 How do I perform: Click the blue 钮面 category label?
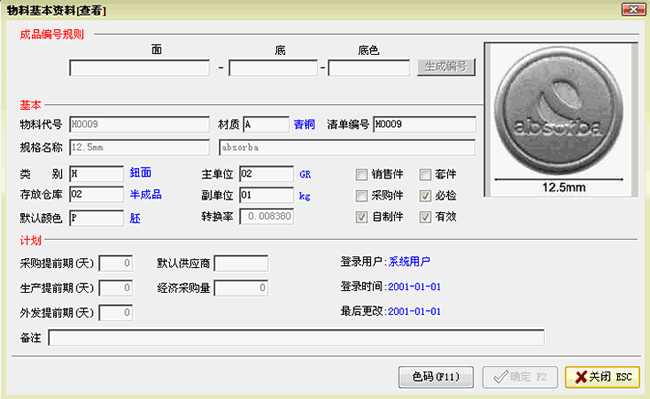click(x=141, y=173)
